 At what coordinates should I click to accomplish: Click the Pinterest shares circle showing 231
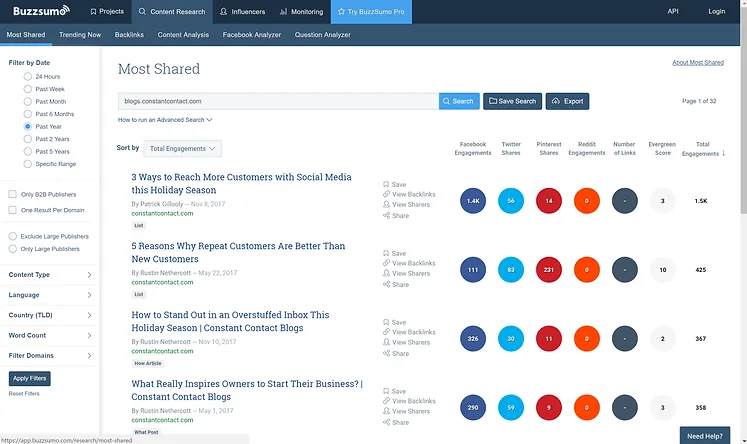549,270
